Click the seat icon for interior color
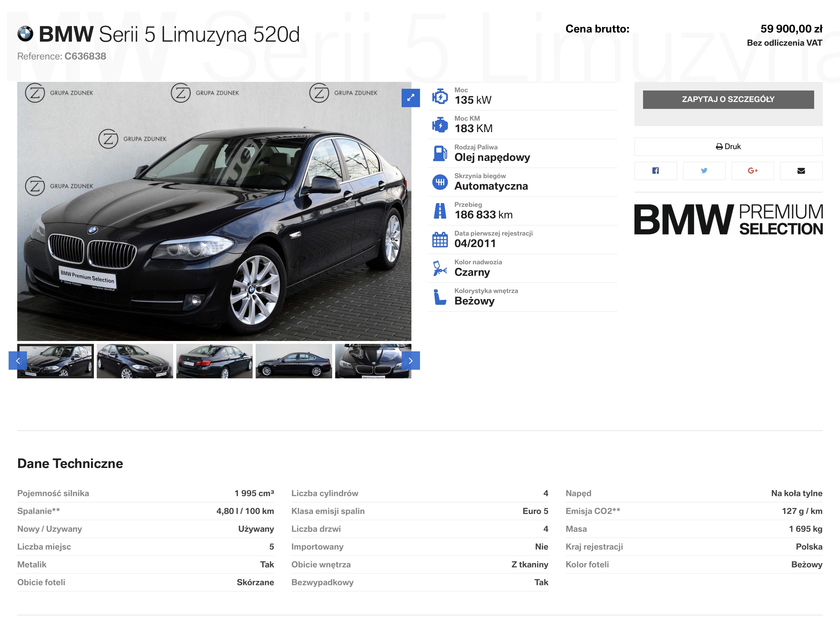The image size is (840, 632). point(440,297)
